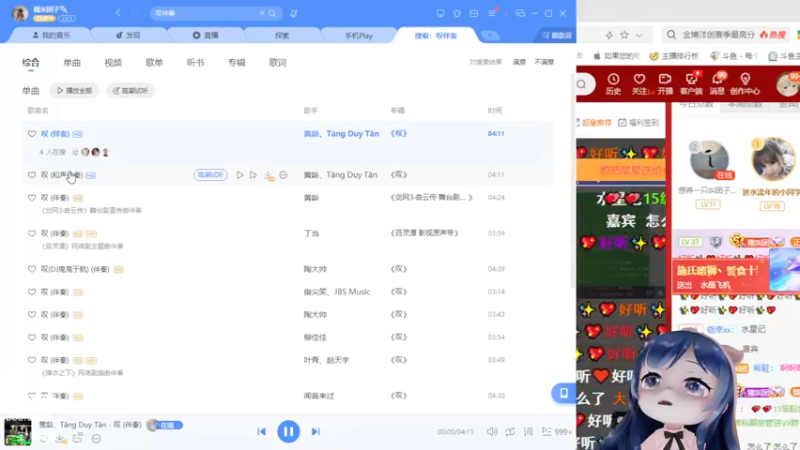Switch to mini mode via the title bar icon
This screenshot has width=800, height=450.
tap(520, 13)
